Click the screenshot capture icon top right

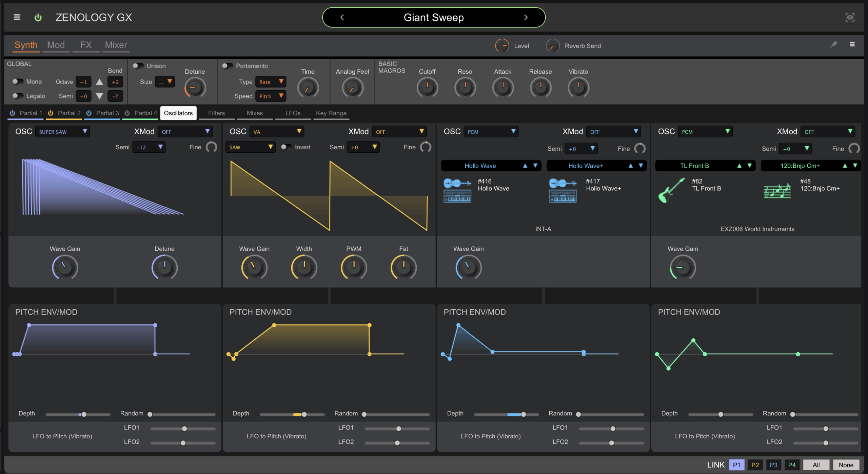[850, 17]
